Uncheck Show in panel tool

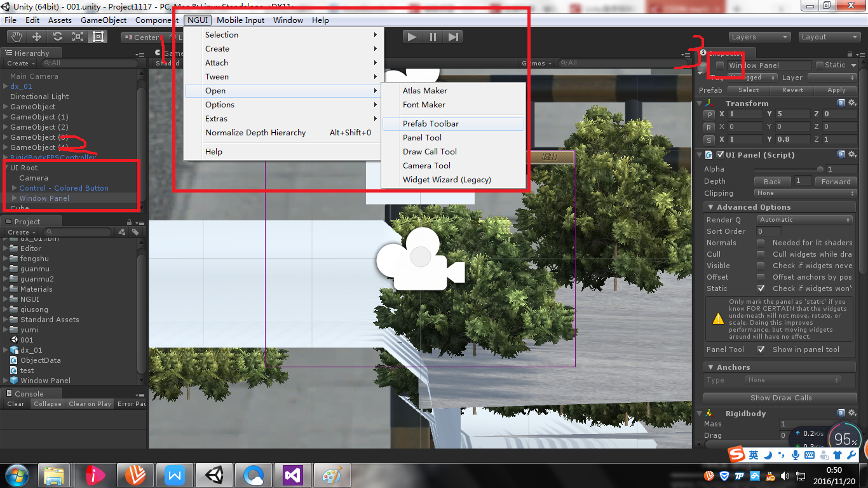[x=761, y=349]
